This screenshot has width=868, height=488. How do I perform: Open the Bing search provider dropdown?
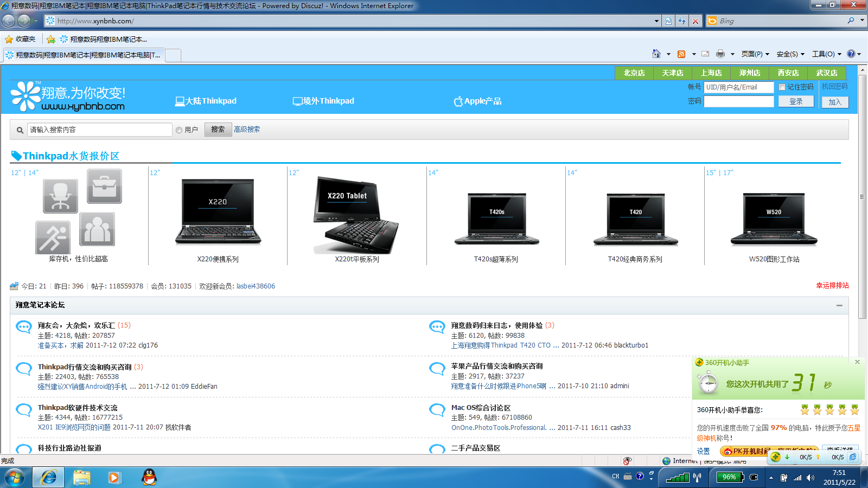tap(862, 21)
